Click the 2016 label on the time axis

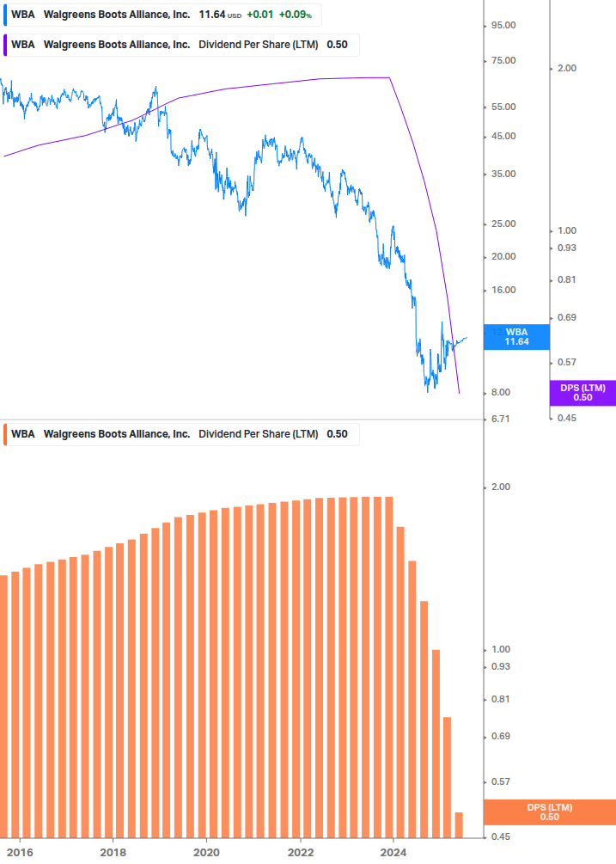[20, 853]
